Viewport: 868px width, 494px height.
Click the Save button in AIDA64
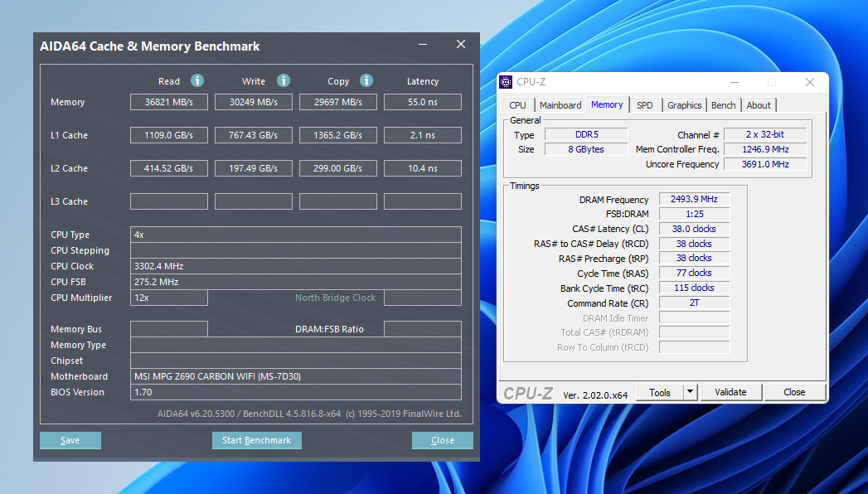(70, 440)
